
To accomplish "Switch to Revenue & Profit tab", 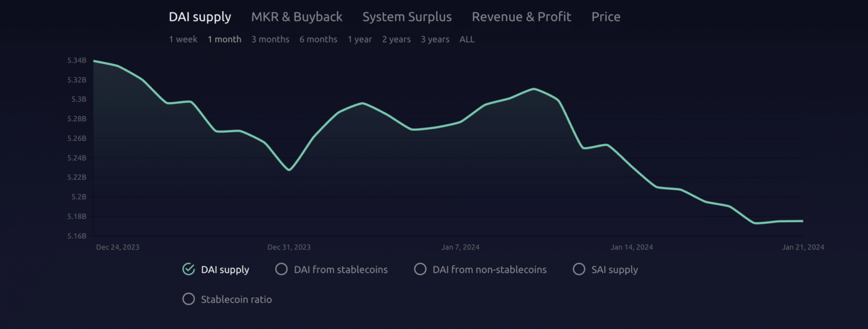I will point(521,17).
